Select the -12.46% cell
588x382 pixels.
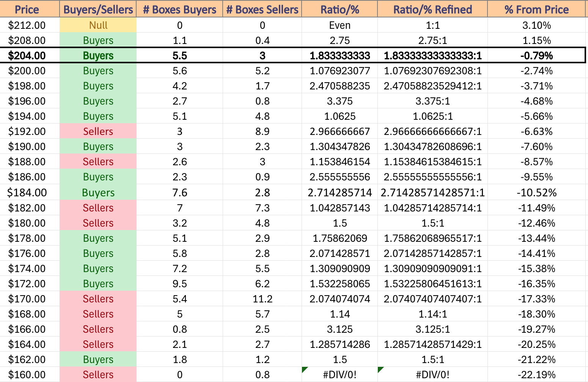pos(536,223)
